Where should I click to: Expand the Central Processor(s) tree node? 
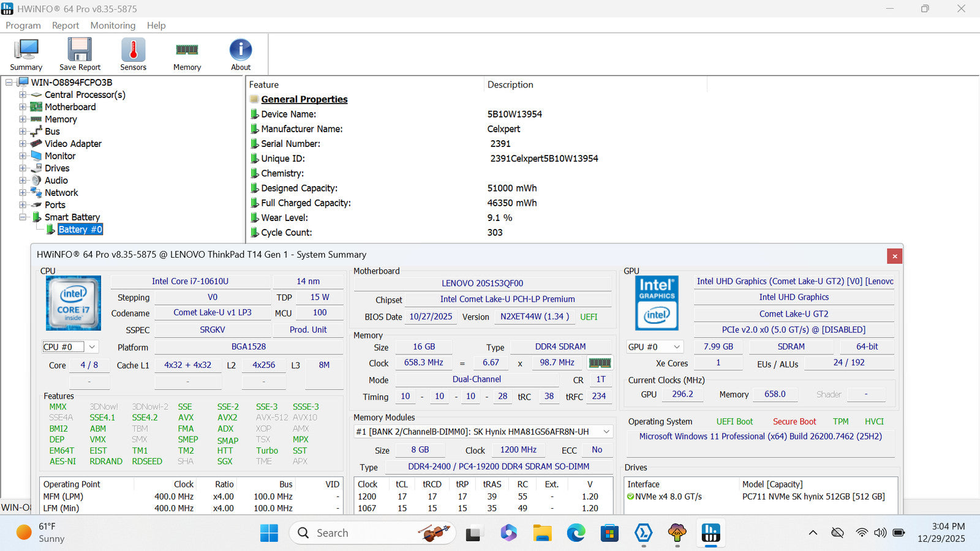pos(23,95)
